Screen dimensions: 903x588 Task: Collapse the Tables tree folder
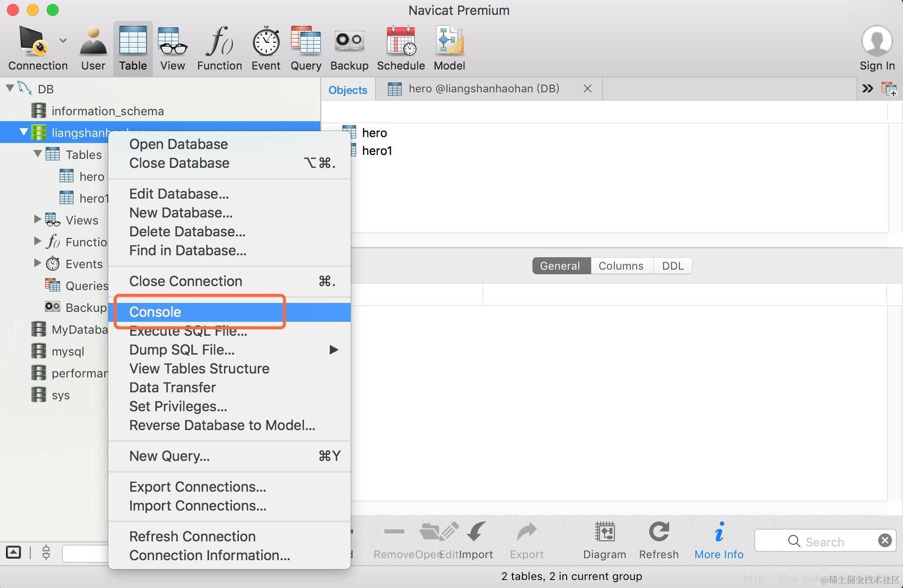tap(37, 154)
